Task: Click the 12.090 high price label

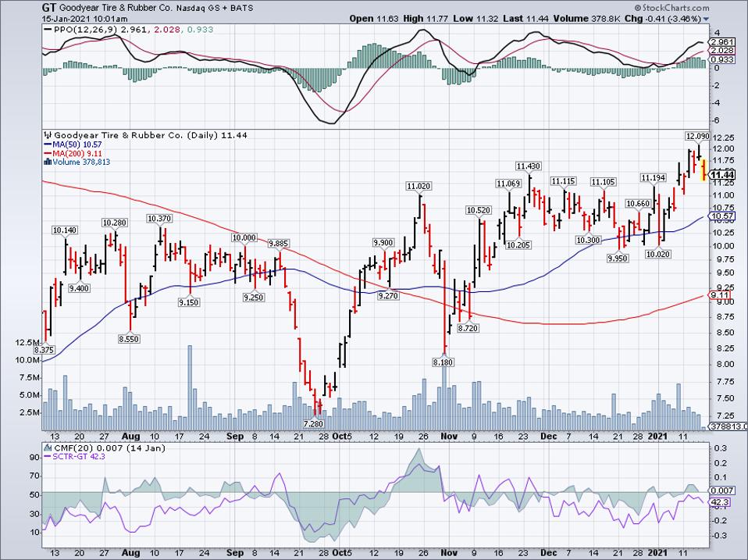Action: pos(697,136)
